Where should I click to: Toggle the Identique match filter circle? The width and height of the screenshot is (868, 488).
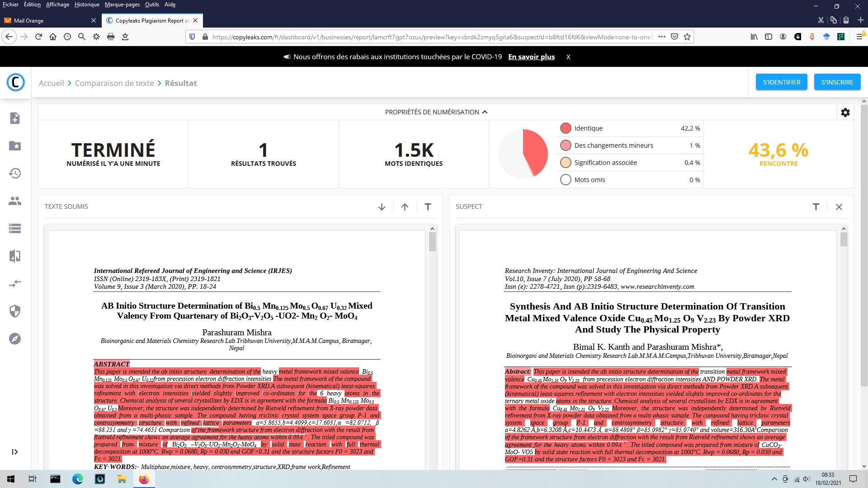(x=566, y=128)
